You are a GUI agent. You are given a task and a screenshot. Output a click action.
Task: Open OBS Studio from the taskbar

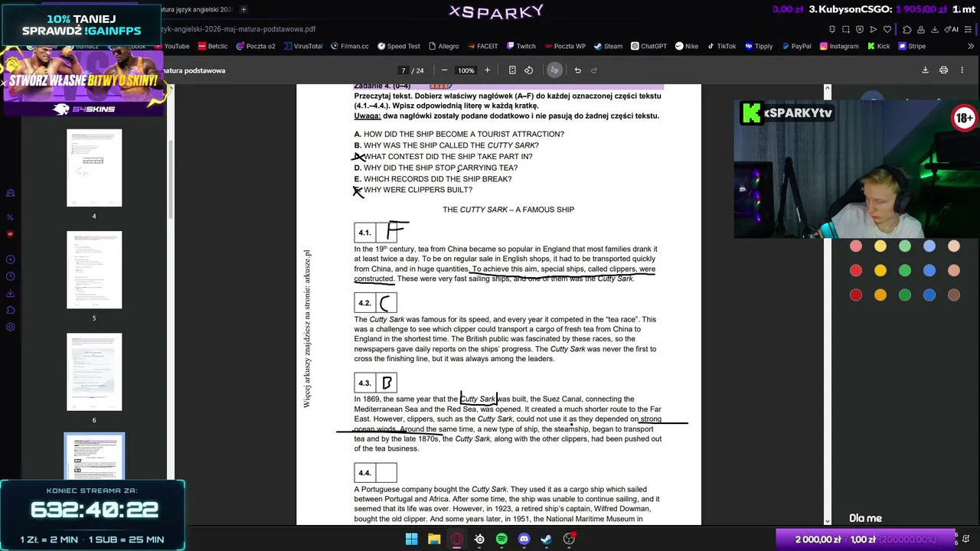tap(569, 539)
